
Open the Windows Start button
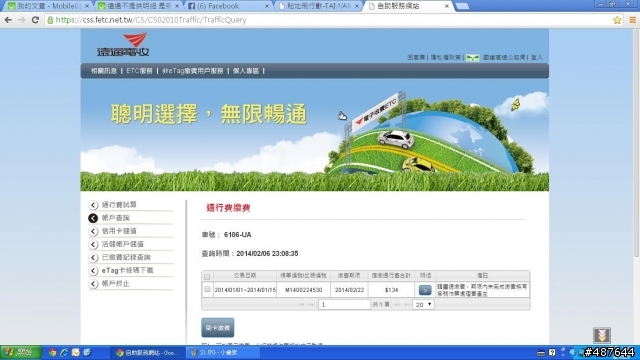(x=20, y=352)
